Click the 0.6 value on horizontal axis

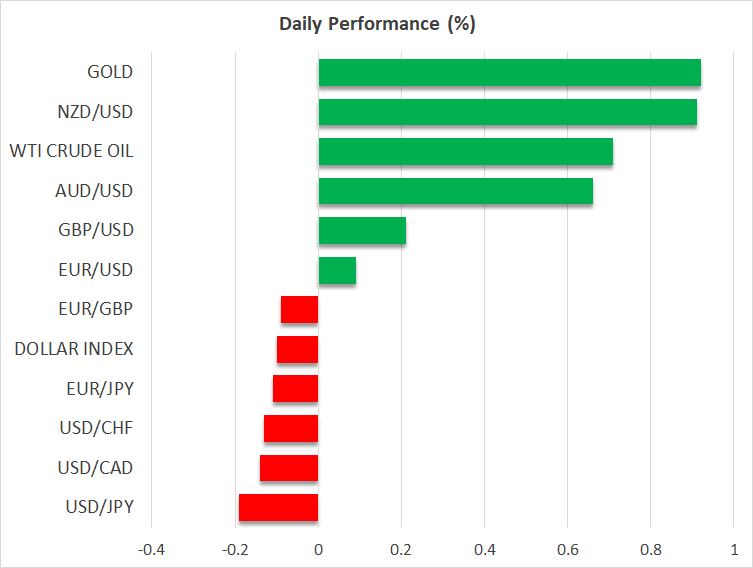(x=567, y=549)
